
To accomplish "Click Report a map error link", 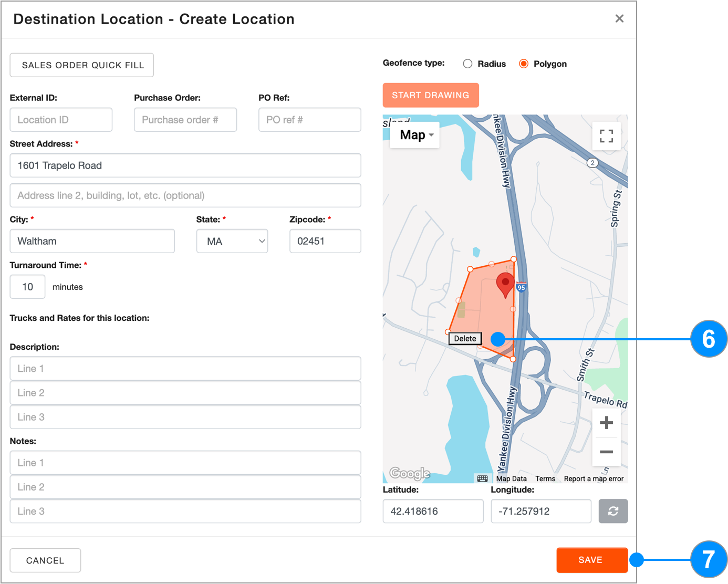I will click(x=594, y=478).
